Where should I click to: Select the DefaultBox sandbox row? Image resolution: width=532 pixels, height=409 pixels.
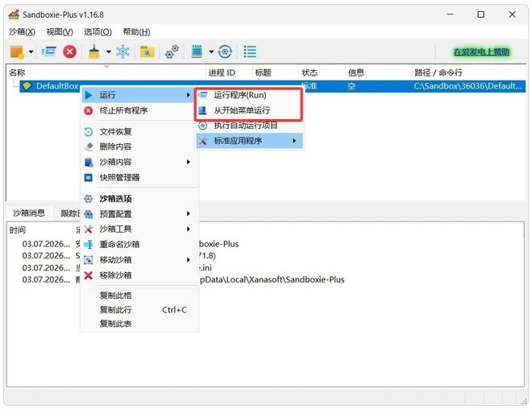point(272,86)
